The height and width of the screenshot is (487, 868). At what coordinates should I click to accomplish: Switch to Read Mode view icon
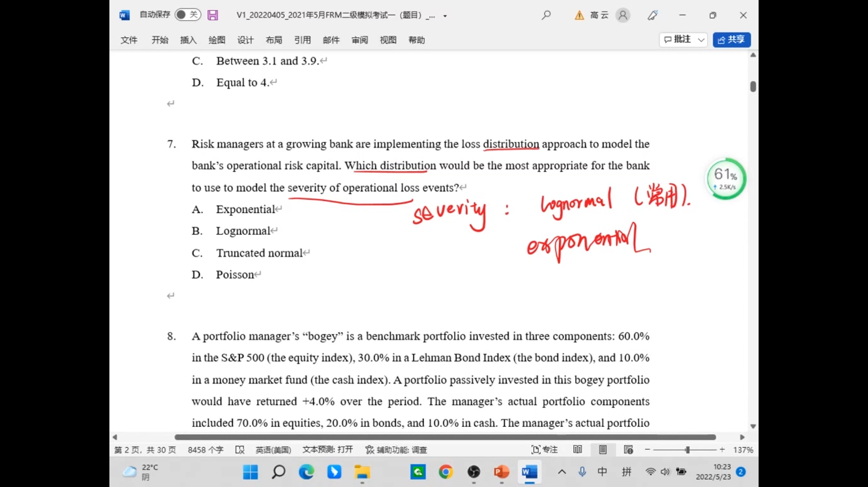pos(577,449)
